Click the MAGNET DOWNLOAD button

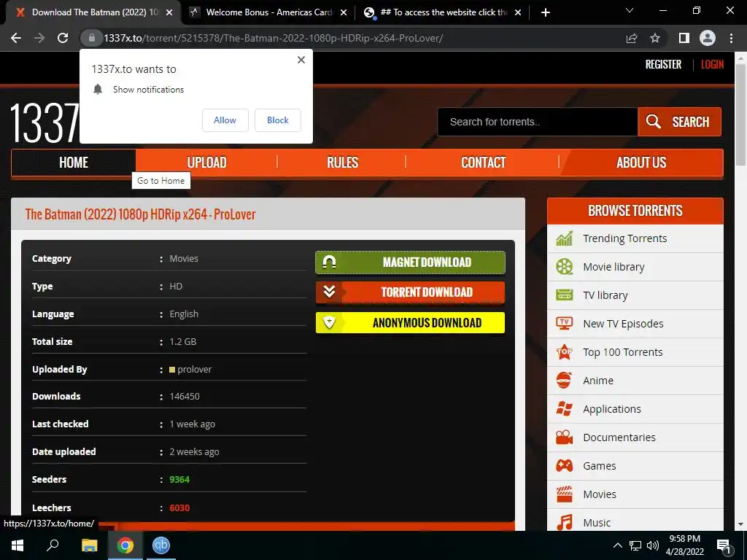pos(410,262)
